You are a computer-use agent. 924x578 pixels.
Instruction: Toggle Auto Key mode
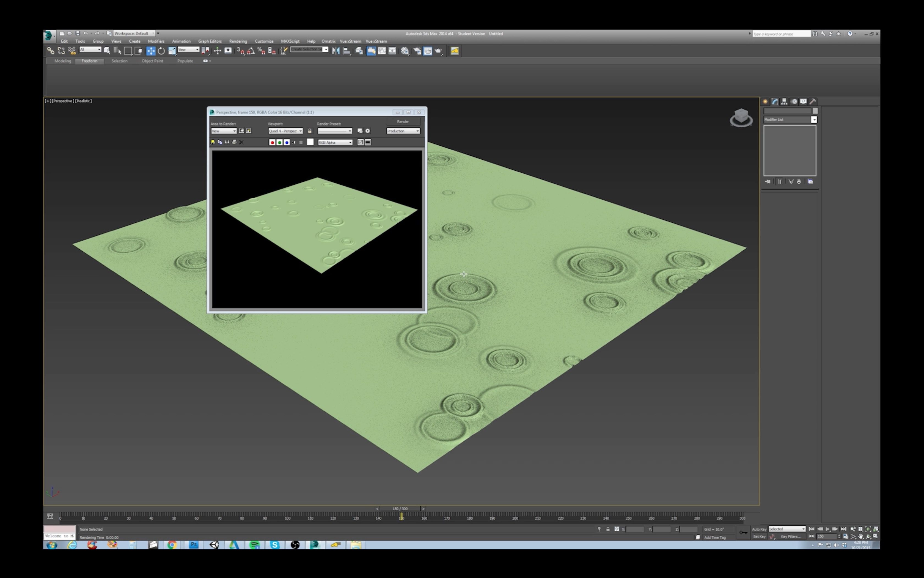click(759, 529)
